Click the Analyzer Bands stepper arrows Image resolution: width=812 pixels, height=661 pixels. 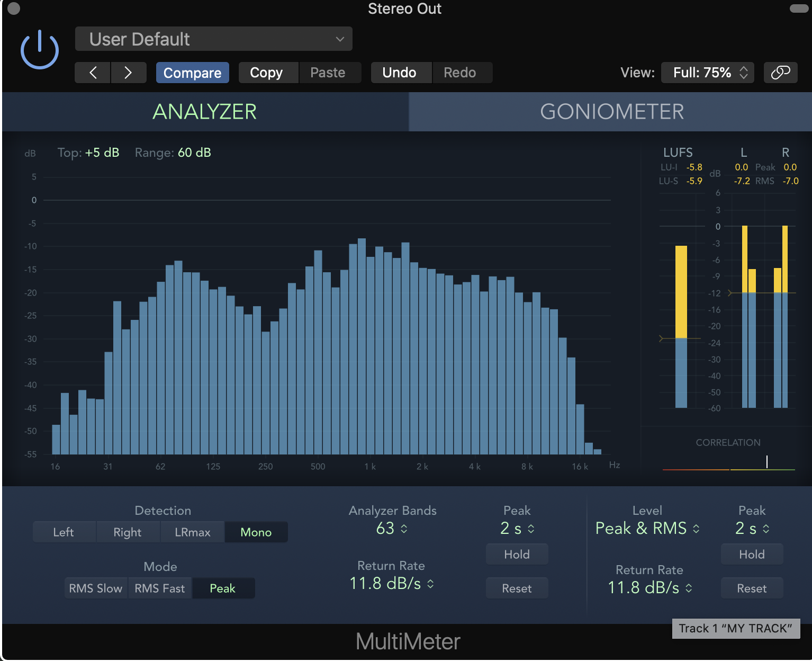pos(404,528)
